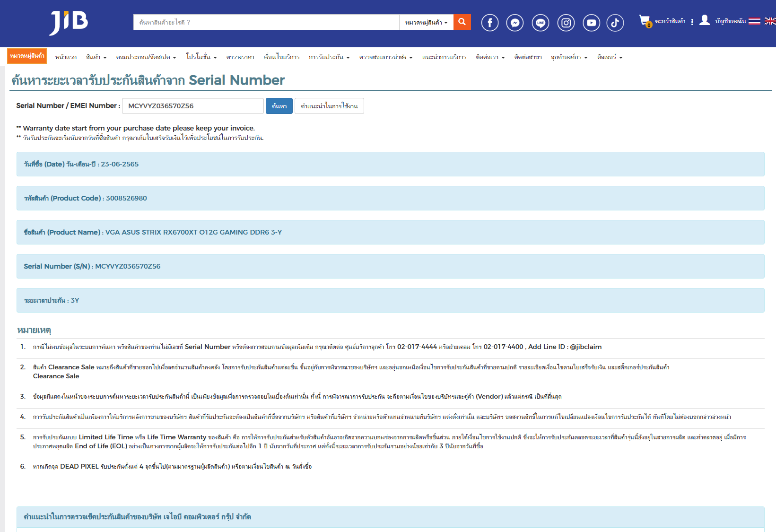Image resolution: width=776 pixels, height=532 pixels.
Task: Open the TikTok icon link
Action: coord(615,23)
